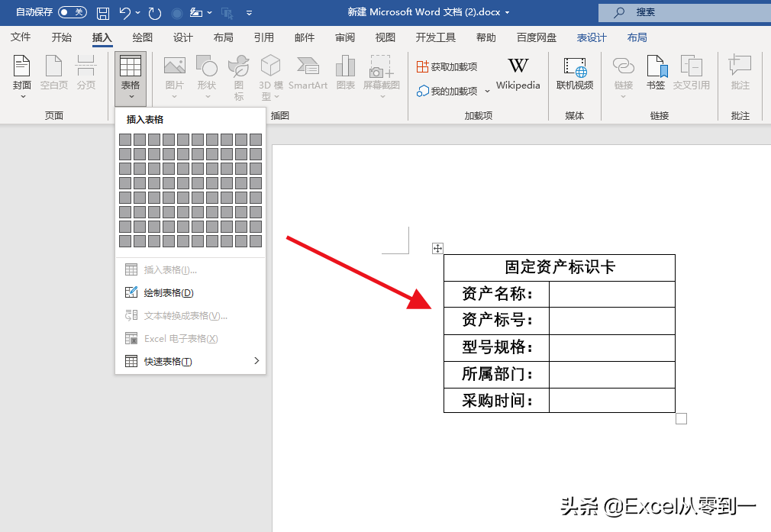Click the 采购时间 cell
Image resolution: width=771 pixels, height=532 pixels.
coord(497,401)
